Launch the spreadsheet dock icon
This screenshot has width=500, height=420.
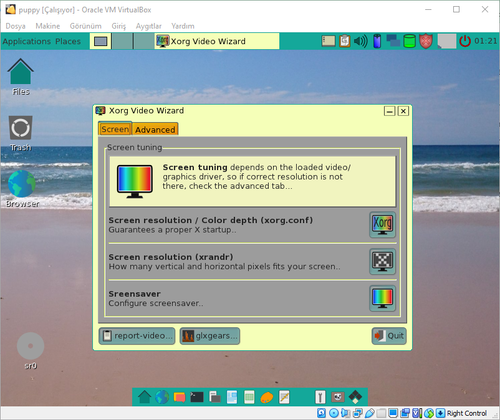(x=249, y=397)
